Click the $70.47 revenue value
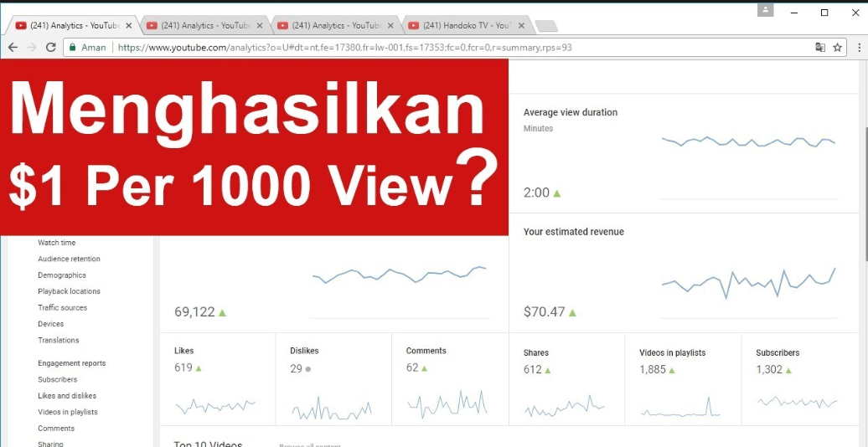 pyautogui.click(x=544, y=312)
